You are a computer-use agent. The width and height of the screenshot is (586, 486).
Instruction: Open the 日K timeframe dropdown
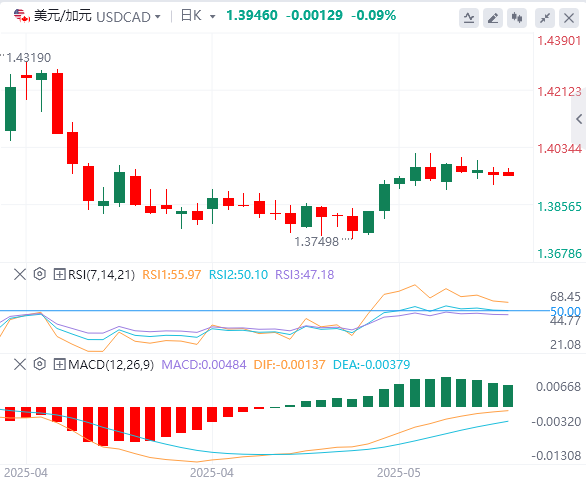coord(213,17)
